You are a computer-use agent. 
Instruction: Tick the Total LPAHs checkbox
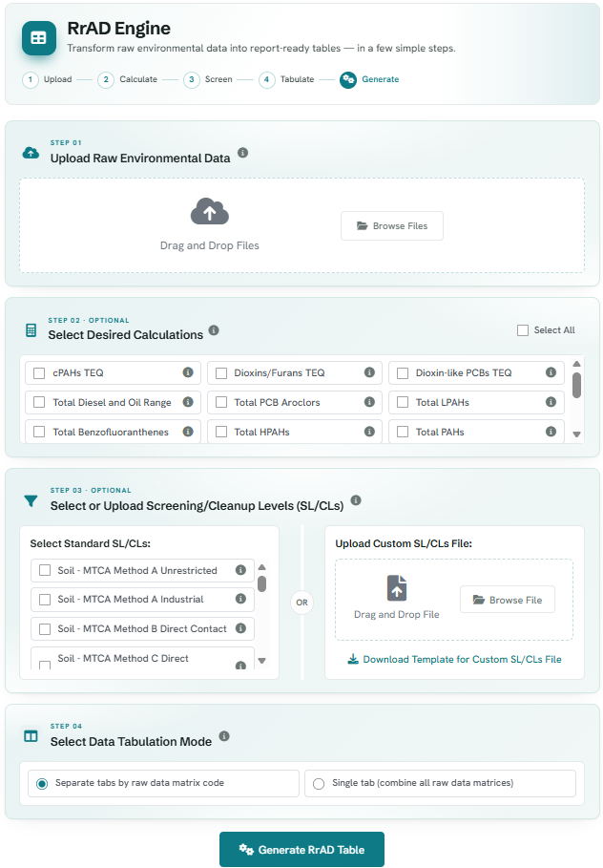[x=403, y=402]
